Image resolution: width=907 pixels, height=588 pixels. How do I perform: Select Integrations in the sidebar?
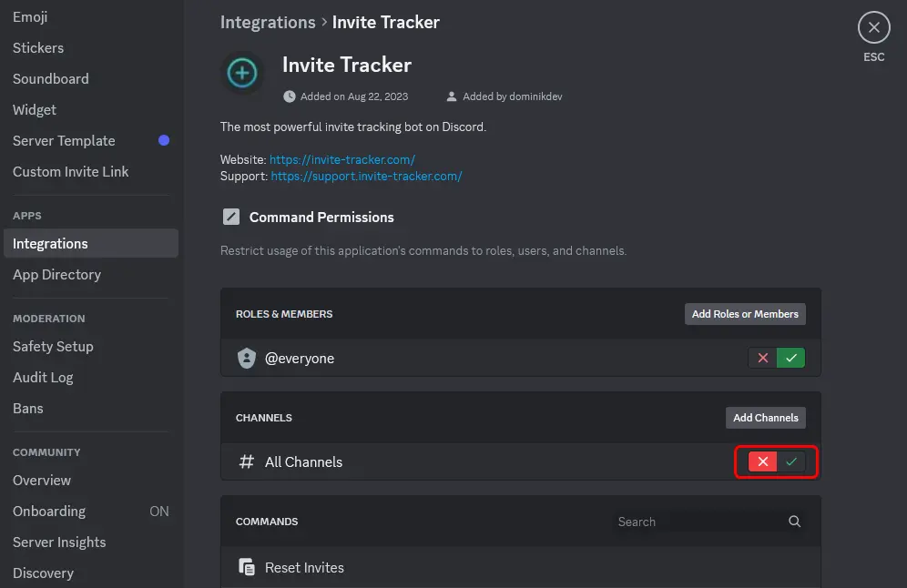tap(91, 243)
